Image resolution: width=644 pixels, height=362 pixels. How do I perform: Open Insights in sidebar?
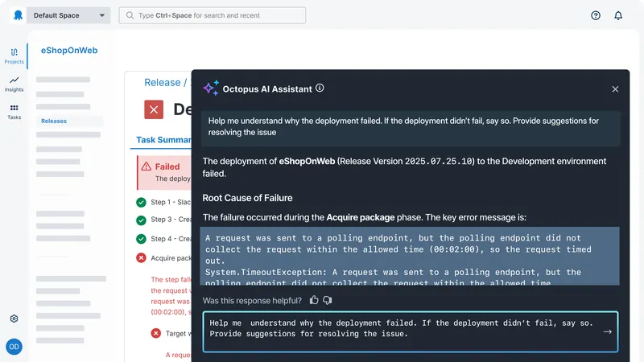[x=14, y=84]
